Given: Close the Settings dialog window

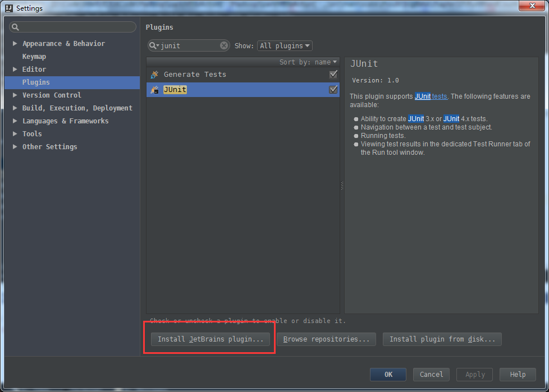Looking at the screenshot, I should point(532,6).
